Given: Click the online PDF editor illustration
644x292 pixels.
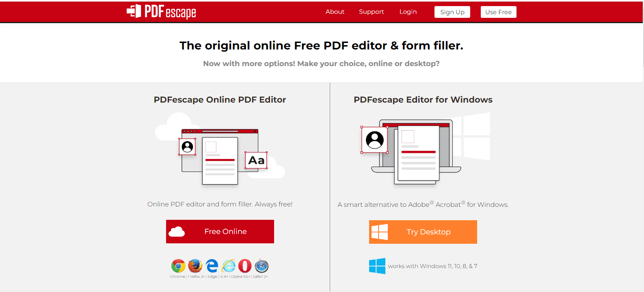Looking at the screenshot, I should 220,148.
